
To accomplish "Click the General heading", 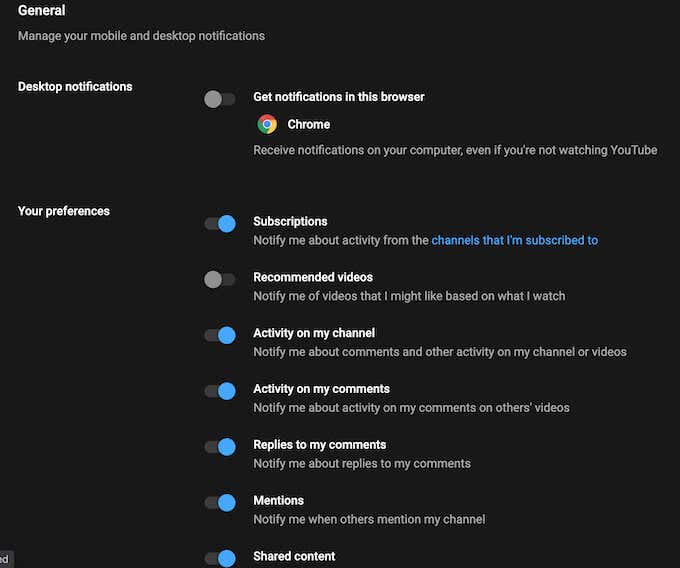I will pyautogui.click(x=41, y=11).
